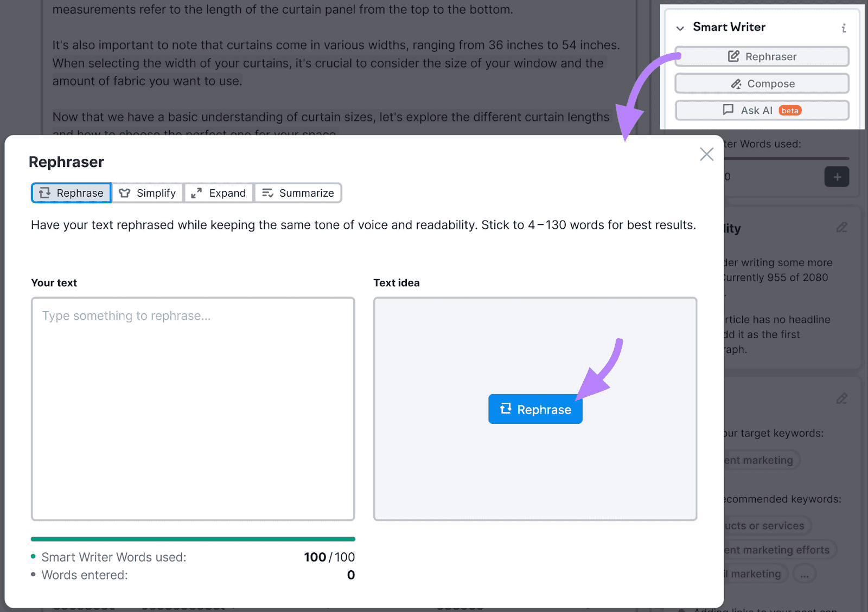Viewport: 868px width, 612px height.
Task: Close the Rephraser dialog
Action: coord(706,154)
